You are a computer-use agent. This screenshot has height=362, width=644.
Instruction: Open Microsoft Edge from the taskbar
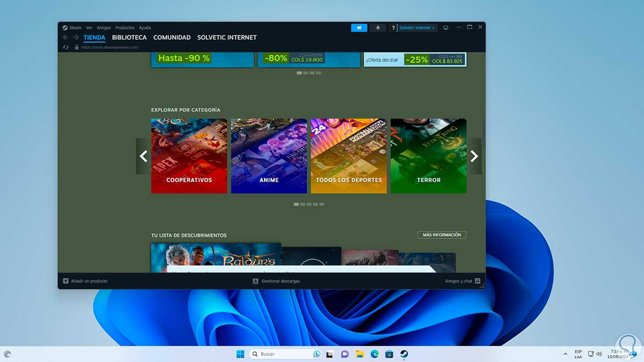click(375, 354)
